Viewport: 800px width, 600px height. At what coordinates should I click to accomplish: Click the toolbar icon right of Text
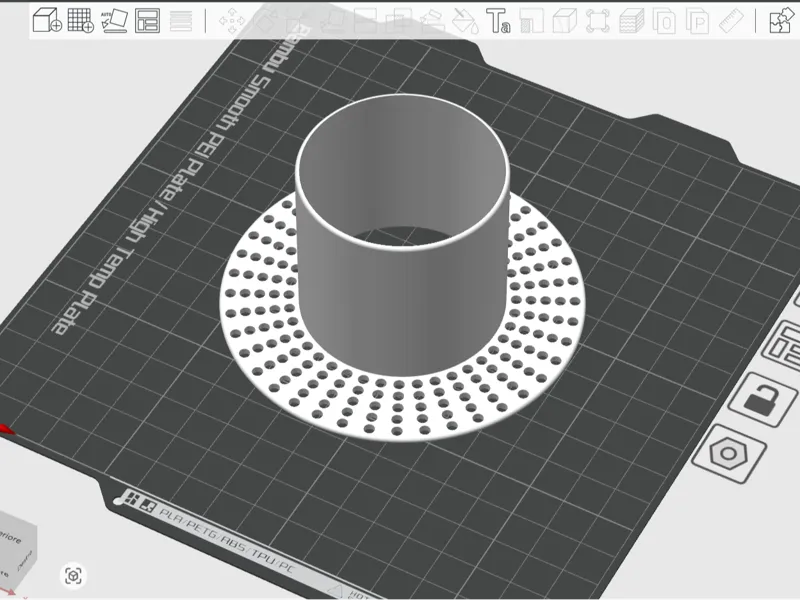531,20
